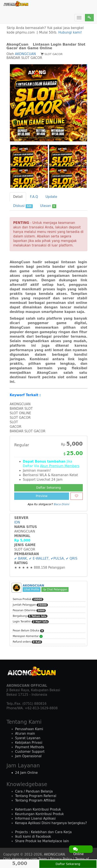Open the Hubungi kami link
Image resolution: width=97 pixels, height=868 pixels.
point(70,32)
